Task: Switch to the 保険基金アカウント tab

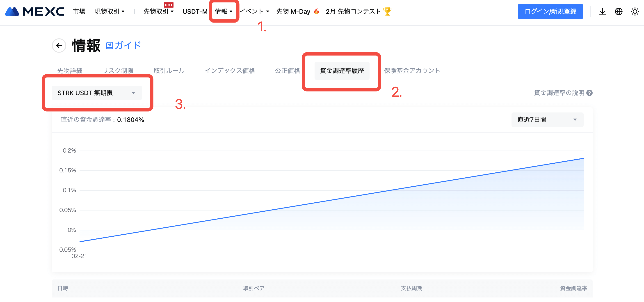Action: [412, 71]
